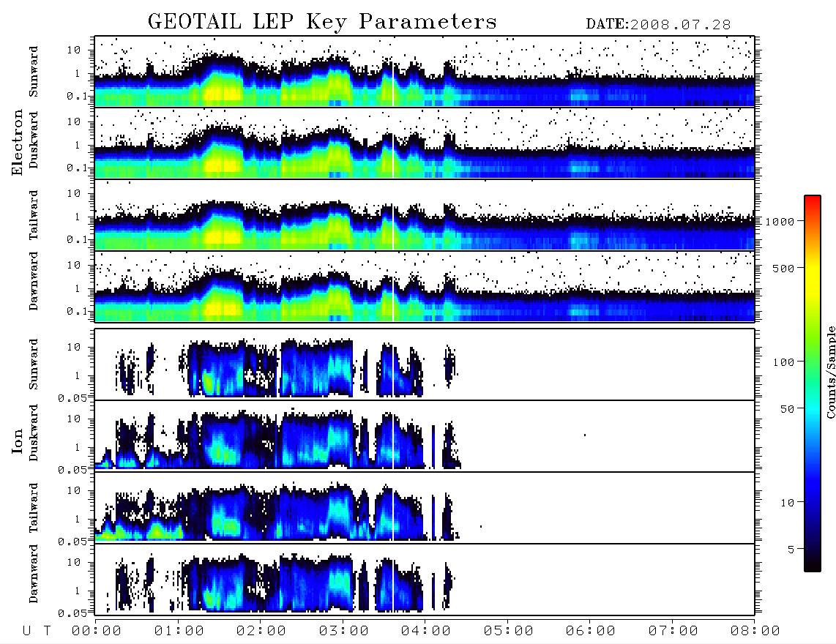Select the 1000 value on the colorbar
This screenshot has width=836, height=644.
(780, 222)
